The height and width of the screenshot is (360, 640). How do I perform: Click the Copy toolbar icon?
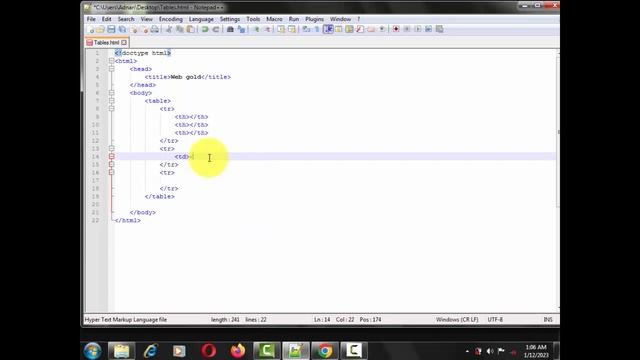[x=180, y=29]
